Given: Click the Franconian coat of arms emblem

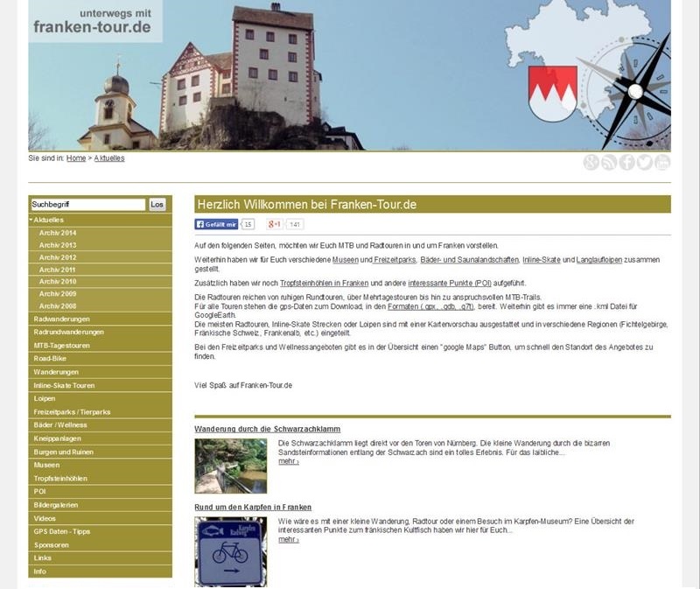Looking at the screenshot, I should 553,94.
